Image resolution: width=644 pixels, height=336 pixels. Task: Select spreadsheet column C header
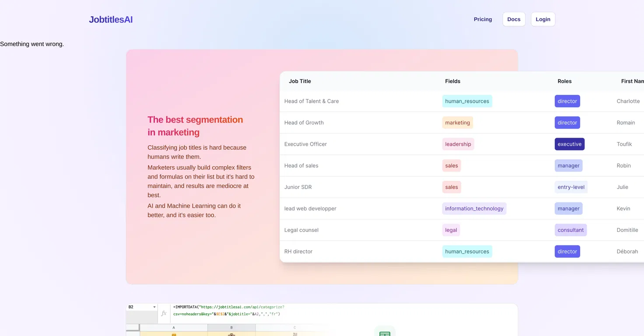click(295, 327)
